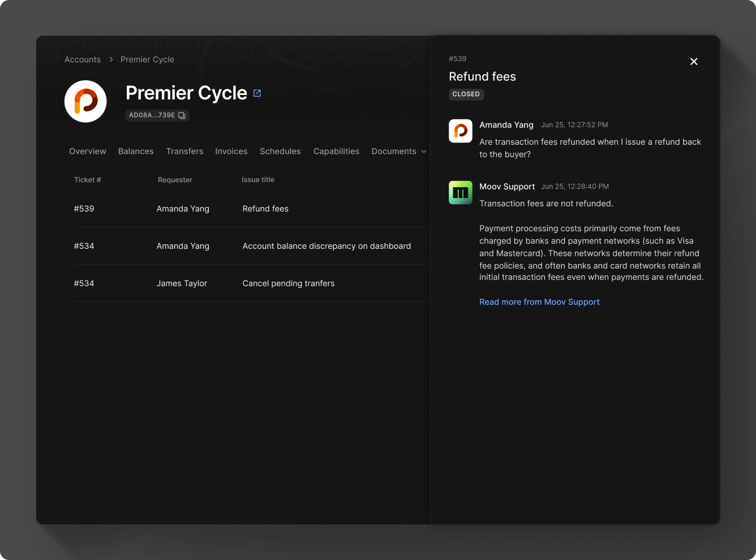Click the Moov Support avatar icon
The width and height of the screenshot is (756, 560).
pos(461,192)
